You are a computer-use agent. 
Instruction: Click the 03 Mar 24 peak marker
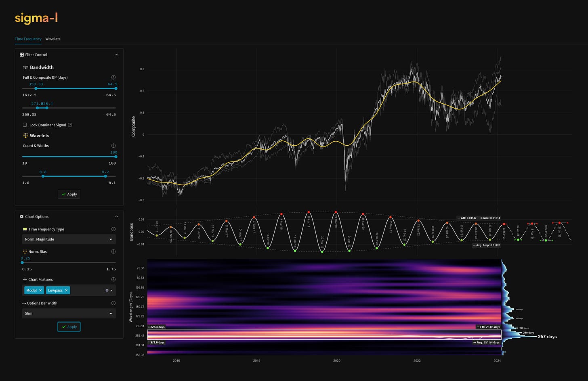[x=504, y=224]
